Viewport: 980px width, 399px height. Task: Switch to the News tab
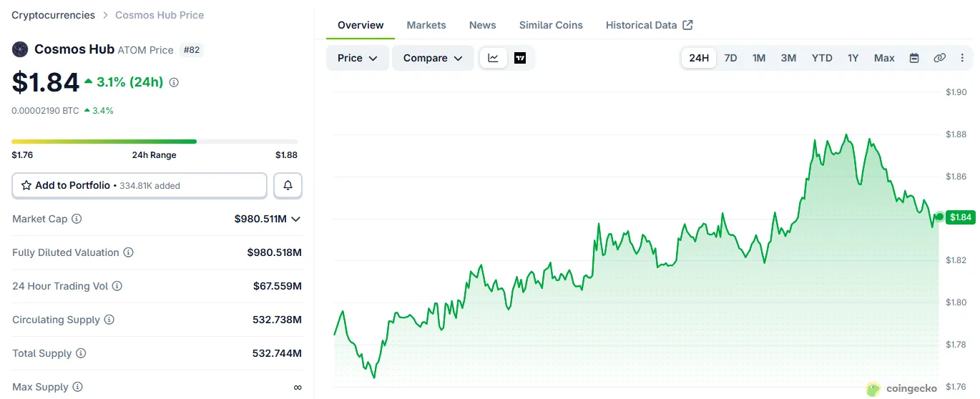pos(483,25)
